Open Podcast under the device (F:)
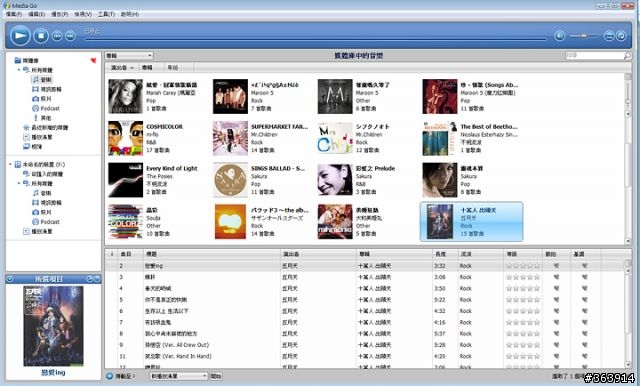This screenshot has height=386, width=640. click(46, 222)
